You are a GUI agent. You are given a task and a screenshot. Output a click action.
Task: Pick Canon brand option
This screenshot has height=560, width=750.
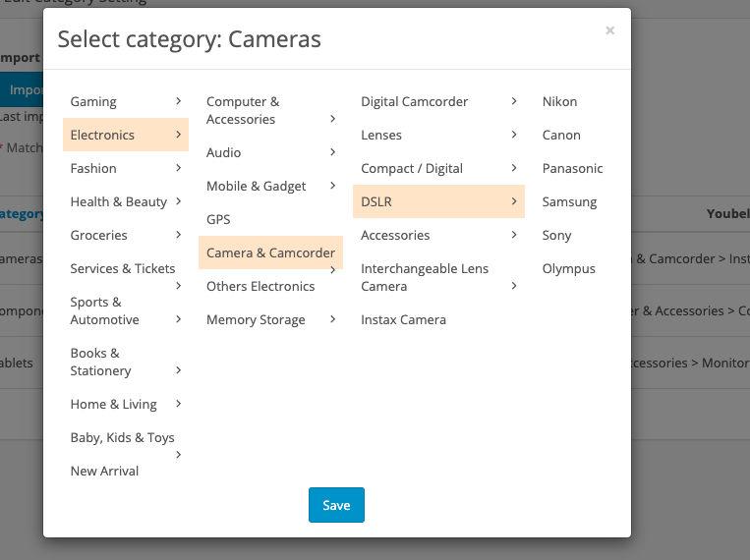(561, 135)
